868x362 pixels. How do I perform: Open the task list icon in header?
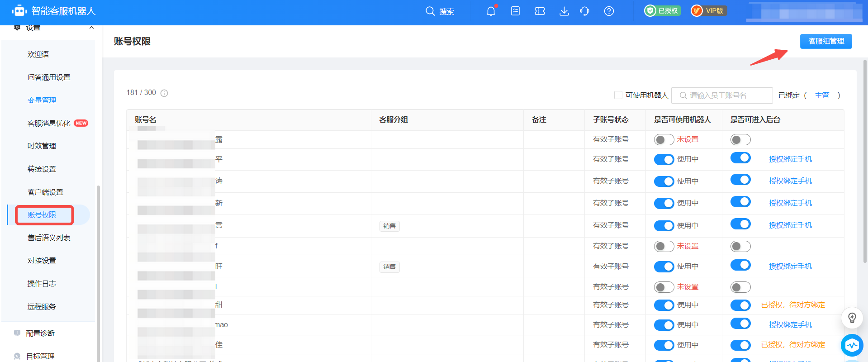515,11
